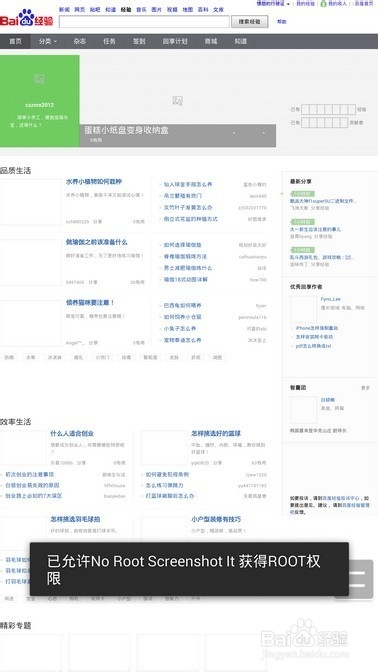The image size is (378, 672).
Task: Open 百度首页 at top right
Action: 363,3
